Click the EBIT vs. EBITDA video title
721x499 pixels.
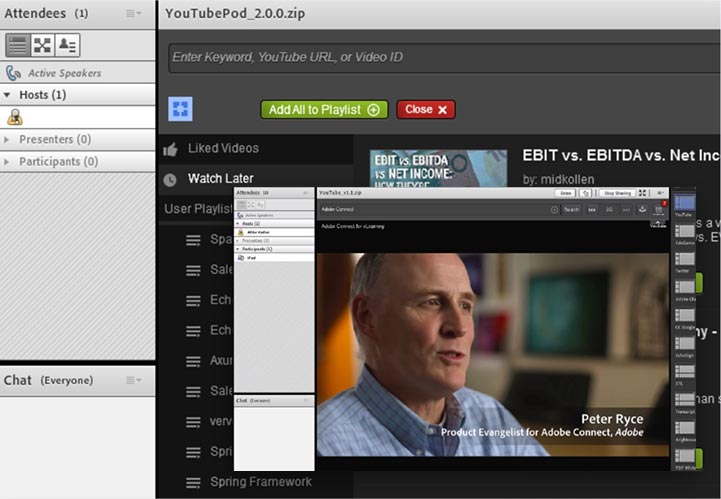(621, 156)
